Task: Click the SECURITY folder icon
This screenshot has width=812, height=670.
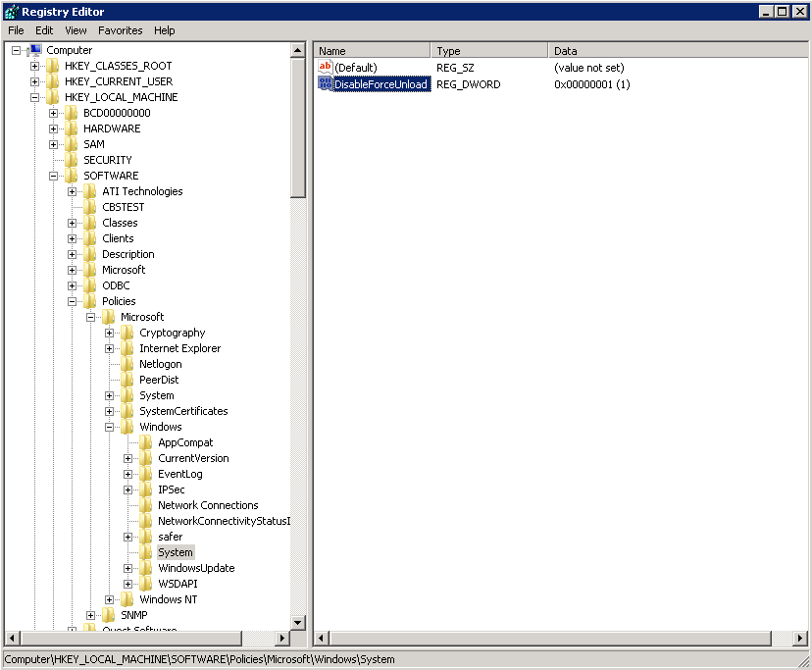Action: pyautogui.click(x=72, y=160)
